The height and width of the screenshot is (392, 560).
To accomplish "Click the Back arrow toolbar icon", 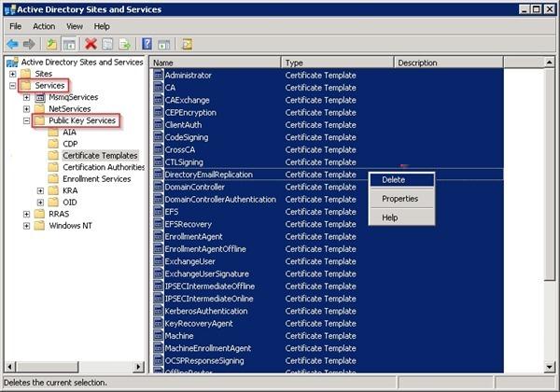I will 12,44.
